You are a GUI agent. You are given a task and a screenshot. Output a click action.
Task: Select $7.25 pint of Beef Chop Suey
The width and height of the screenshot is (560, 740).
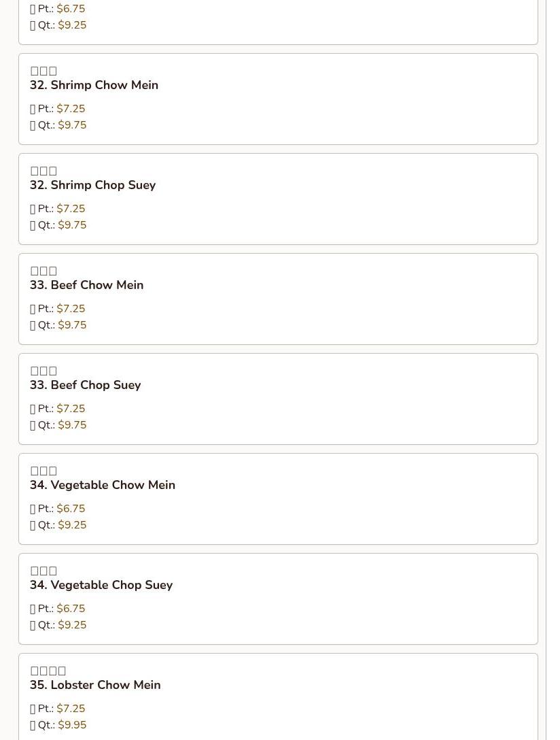pyautogui.click(x=71, y=409)
